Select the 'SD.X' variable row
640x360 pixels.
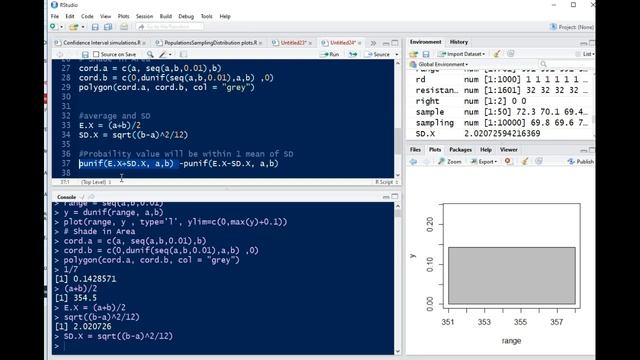click(501, 133)
